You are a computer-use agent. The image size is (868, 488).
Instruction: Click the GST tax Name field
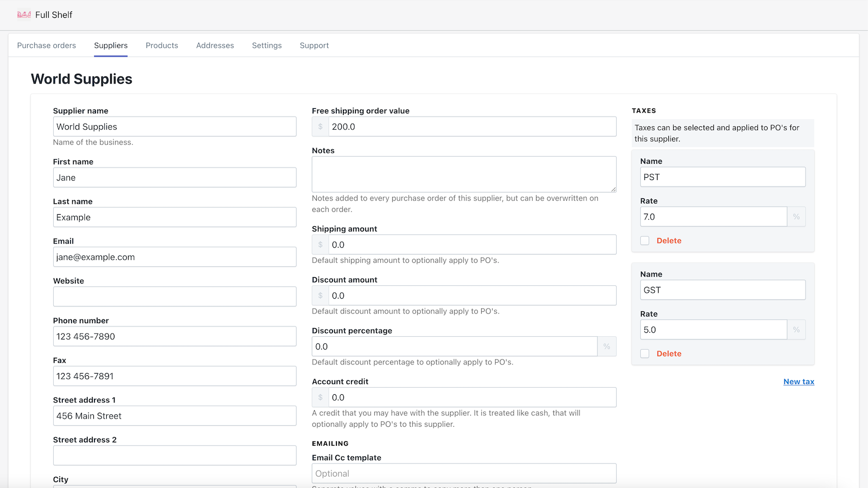pyautogui.click(x=723, y=290)
